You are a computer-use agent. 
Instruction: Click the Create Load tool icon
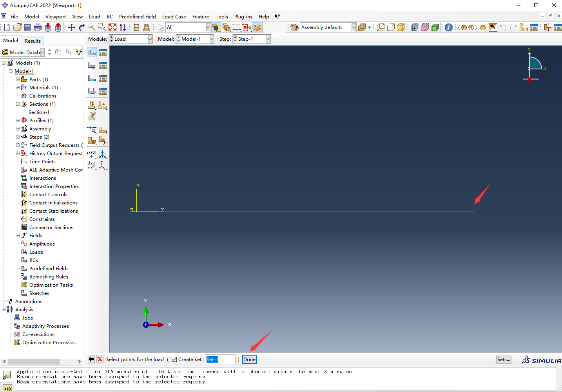92,52
